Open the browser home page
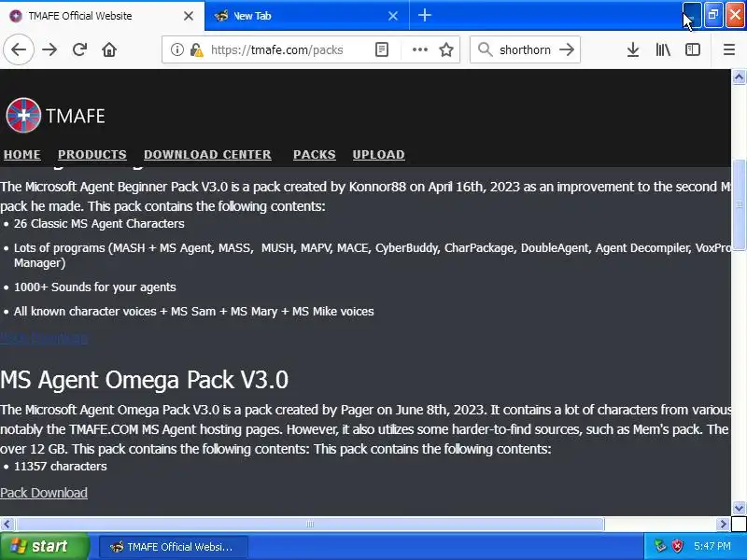The image size is (747, 560). 109,49
